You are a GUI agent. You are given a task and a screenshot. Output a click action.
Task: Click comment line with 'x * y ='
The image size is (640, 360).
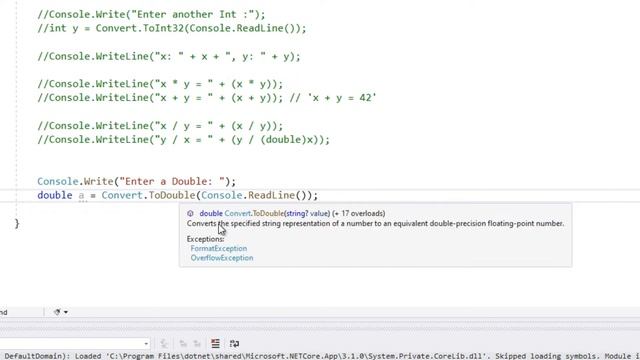click(160, 84)
